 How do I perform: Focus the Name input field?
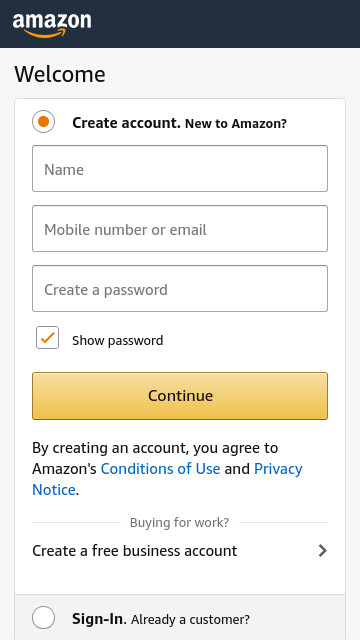point(180,169)
